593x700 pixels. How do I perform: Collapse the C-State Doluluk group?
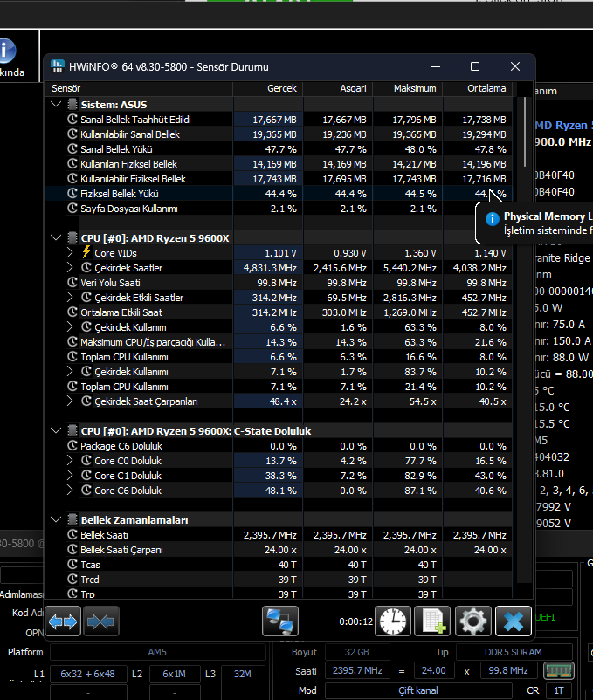click(56, 430)
